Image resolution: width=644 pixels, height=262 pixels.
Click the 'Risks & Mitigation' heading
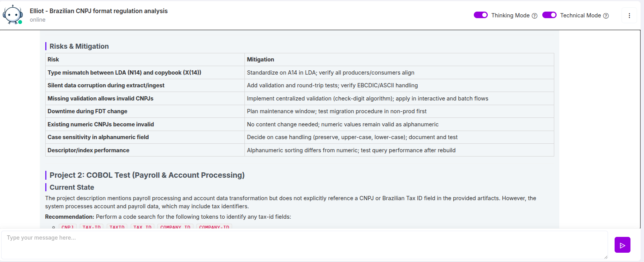79,46
